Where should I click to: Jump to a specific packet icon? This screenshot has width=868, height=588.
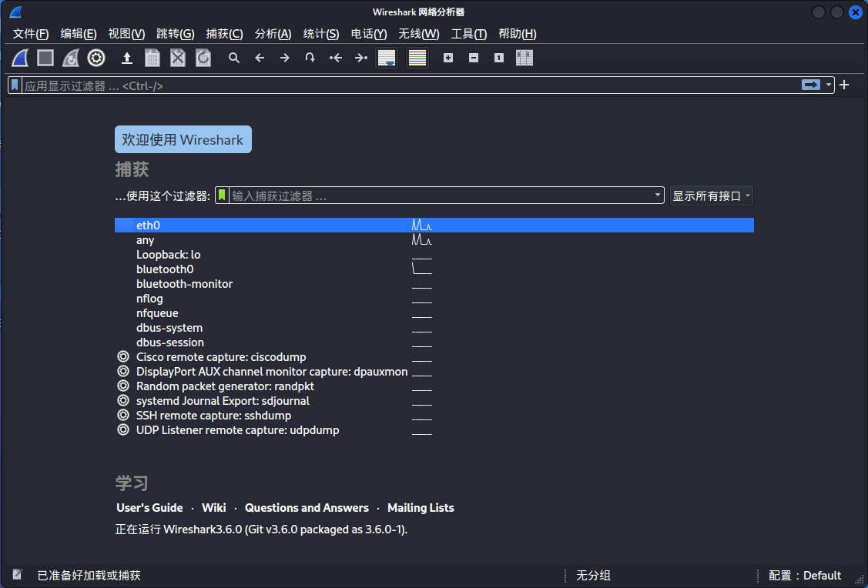(x=310, y=58)
